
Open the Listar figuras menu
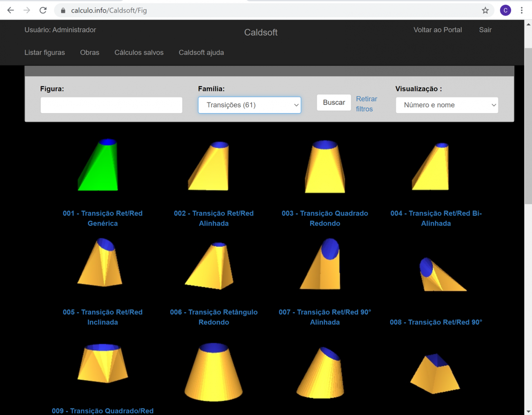44,53
